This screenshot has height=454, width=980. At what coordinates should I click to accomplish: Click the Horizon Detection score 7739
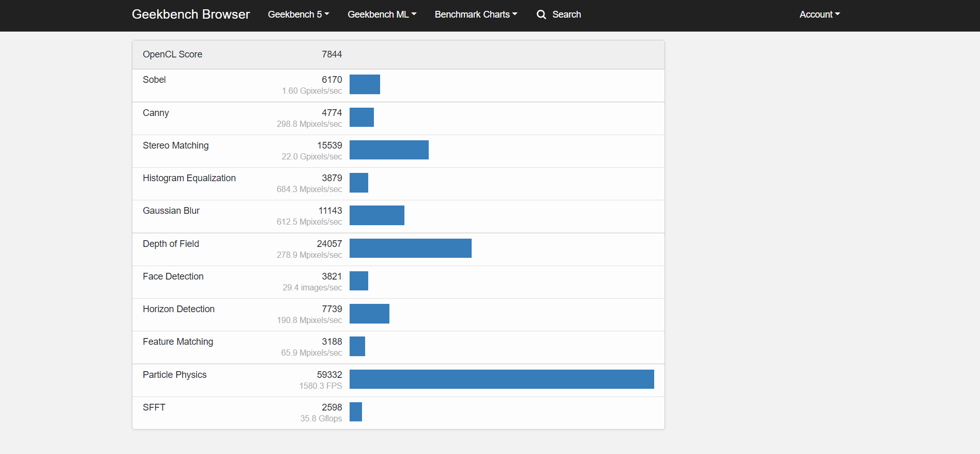coord(332,309)
